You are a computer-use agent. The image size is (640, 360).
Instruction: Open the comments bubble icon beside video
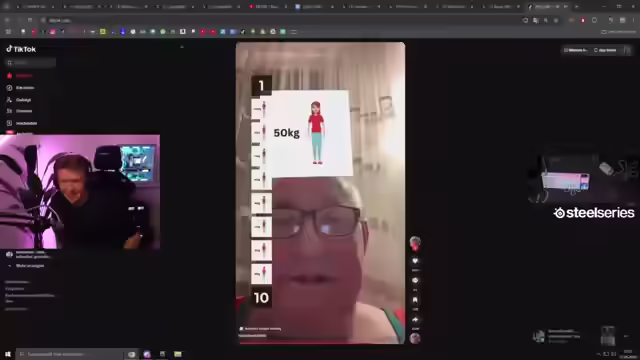(x=415, y=280)
